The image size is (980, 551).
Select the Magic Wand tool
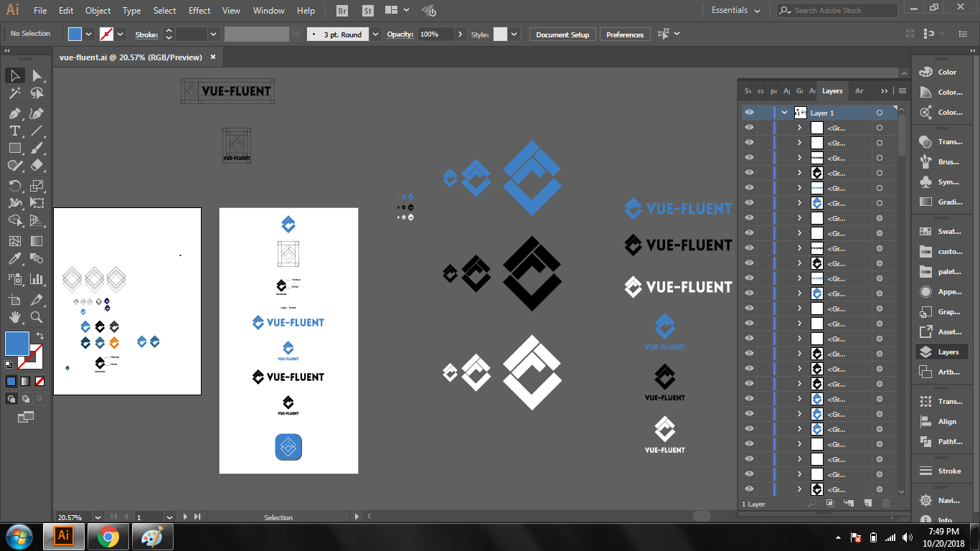[x=14, y=93]
